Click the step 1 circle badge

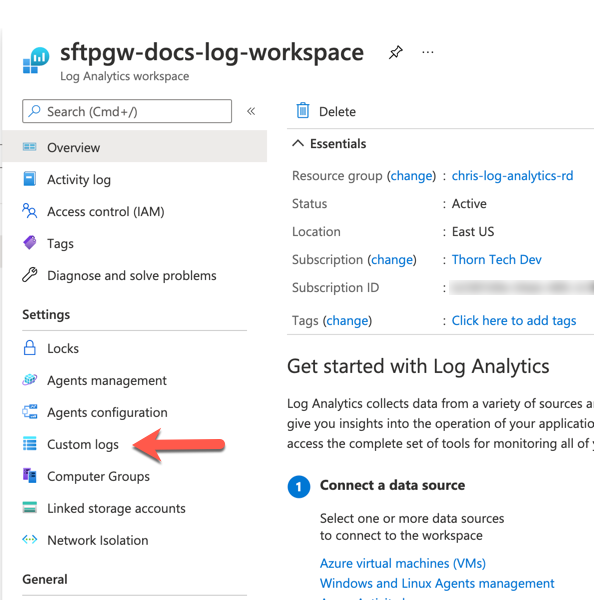(x=299, y=487)
